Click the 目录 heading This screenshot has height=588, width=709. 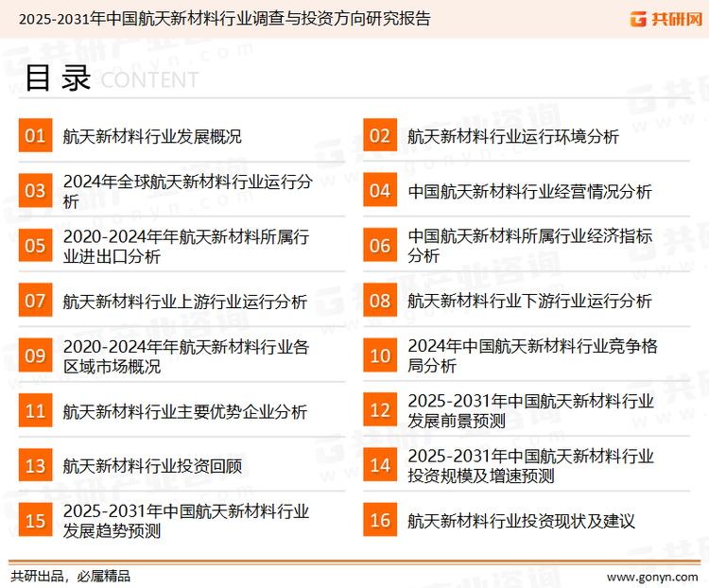[x=58, y=78]
